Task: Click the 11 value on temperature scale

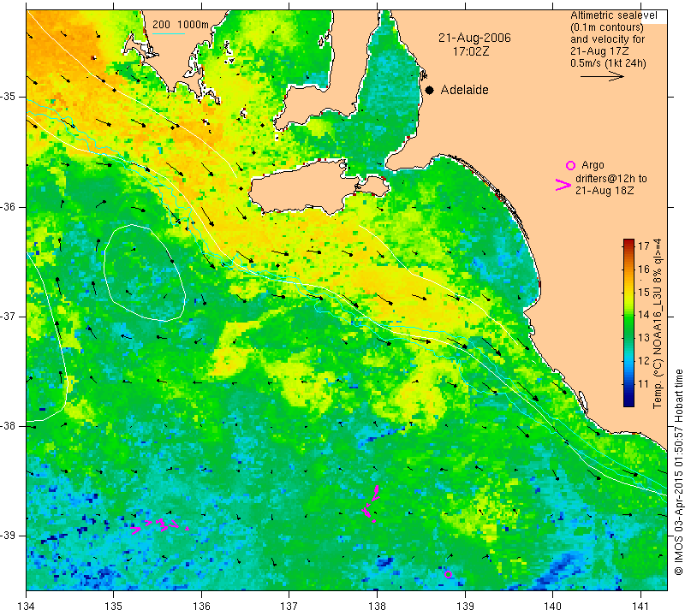Action: [x=644, y=384]
